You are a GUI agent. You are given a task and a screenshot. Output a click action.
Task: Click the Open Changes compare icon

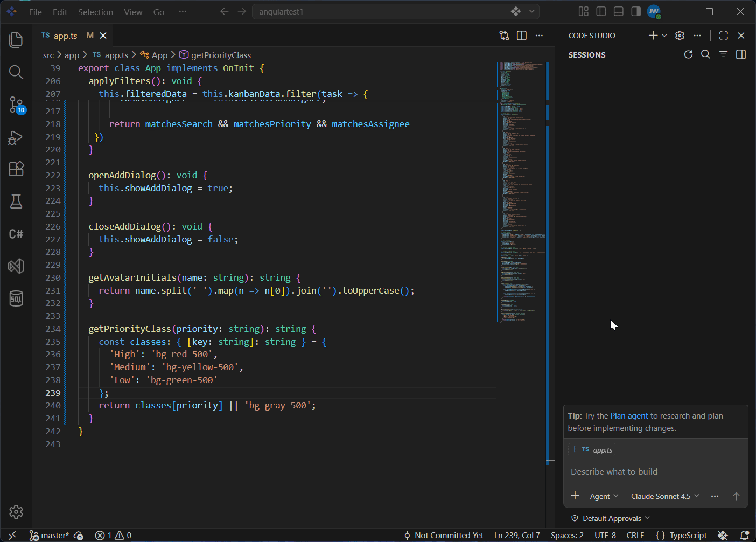[504, 36]
